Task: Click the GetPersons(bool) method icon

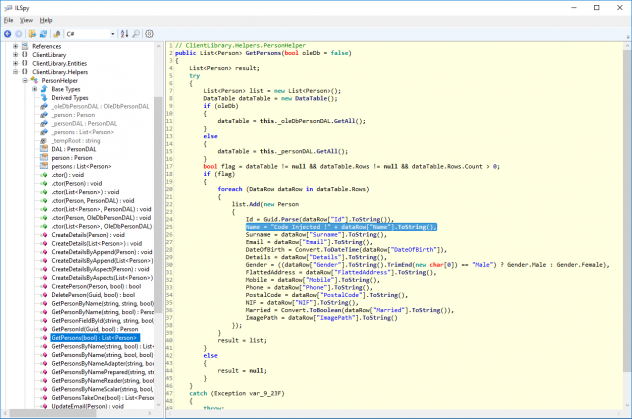Action: point(44,338)
